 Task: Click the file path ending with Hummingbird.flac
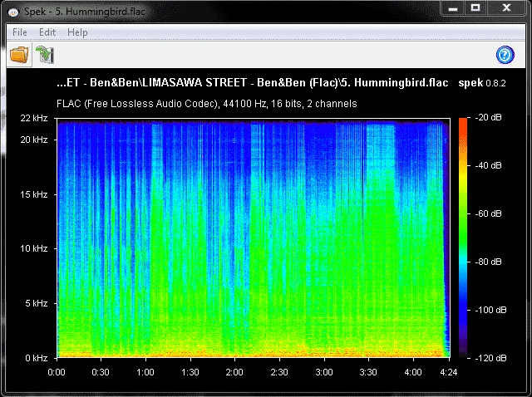(253, 83)
